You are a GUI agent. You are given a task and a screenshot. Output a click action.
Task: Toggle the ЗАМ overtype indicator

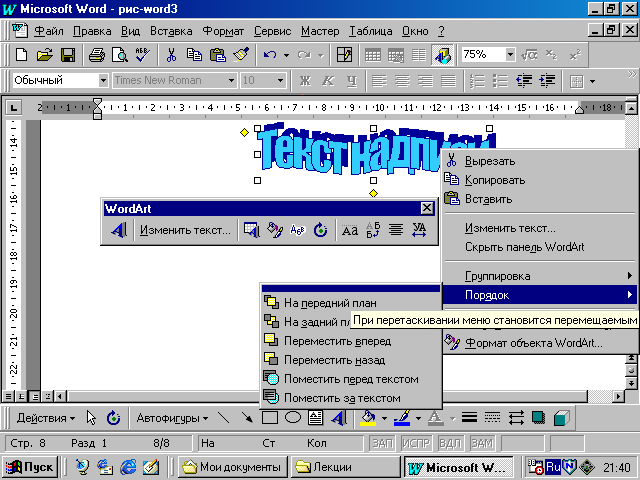pos(482,443)
